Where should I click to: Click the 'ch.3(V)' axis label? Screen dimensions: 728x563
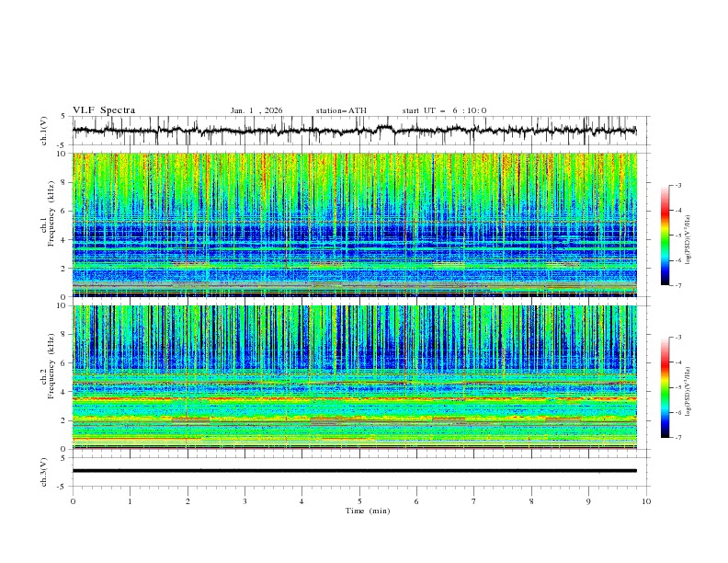(44, 472)
